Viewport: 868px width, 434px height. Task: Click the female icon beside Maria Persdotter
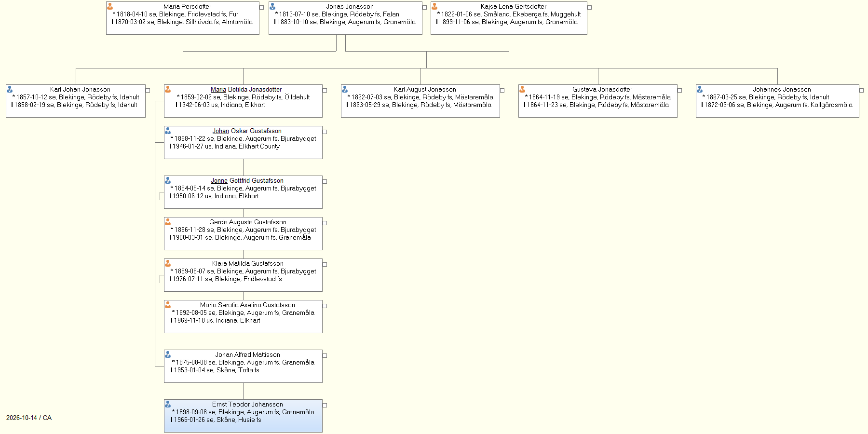tap(110, 6)
